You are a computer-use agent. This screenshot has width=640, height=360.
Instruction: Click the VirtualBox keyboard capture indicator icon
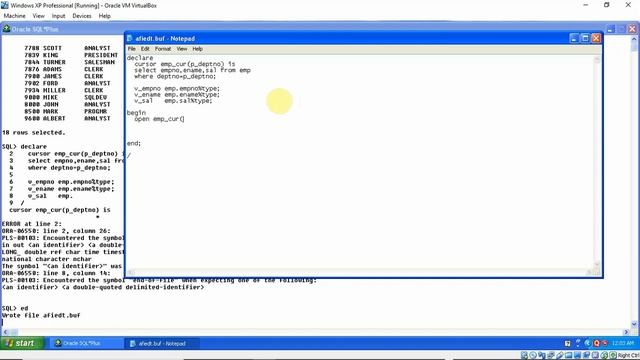click(613, 355)
